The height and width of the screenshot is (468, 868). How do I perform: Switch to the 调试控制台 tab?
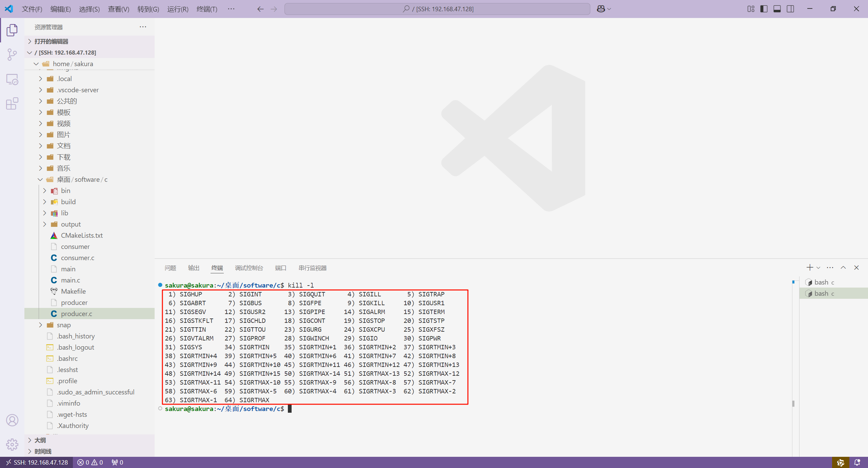point(249,268)
